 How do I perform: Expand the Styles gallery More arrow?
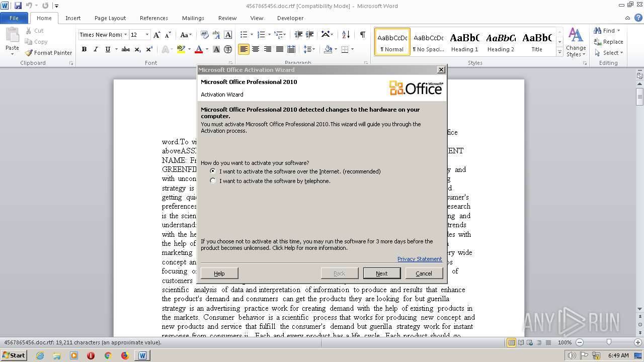tap(560, 52)
